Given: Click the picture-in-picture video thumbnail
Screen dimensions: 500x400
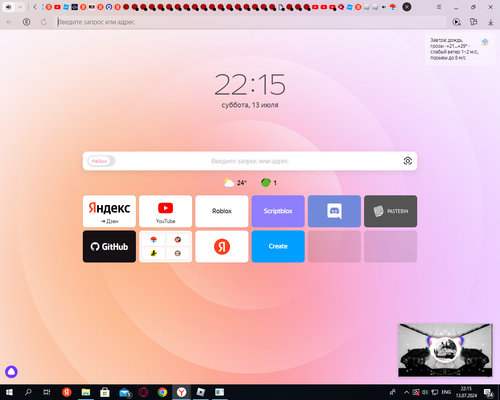Looking at the screenshot, I should tap(445, 350).
